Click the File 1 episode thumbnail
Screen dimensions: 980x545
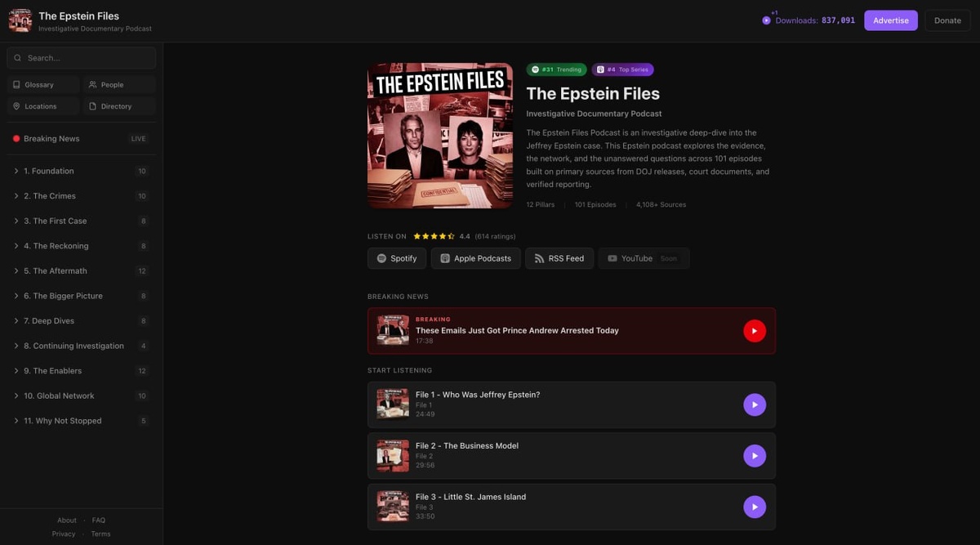tap(393, 404)
